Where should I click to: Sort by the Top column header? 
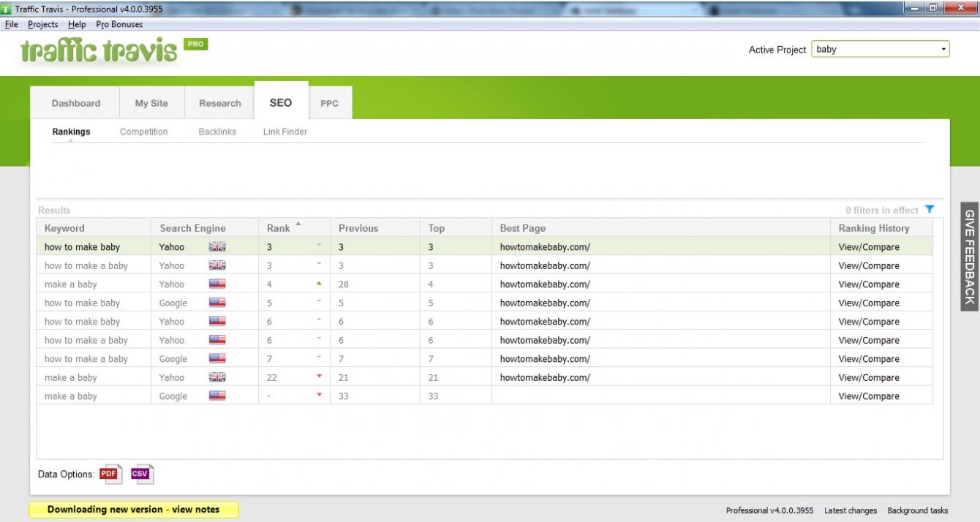pyautogui.click(x=456, y=228)
